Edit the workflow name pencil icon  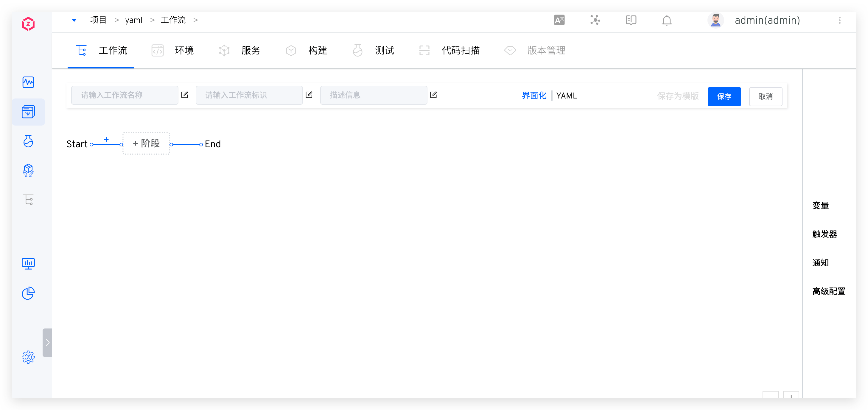184,95
